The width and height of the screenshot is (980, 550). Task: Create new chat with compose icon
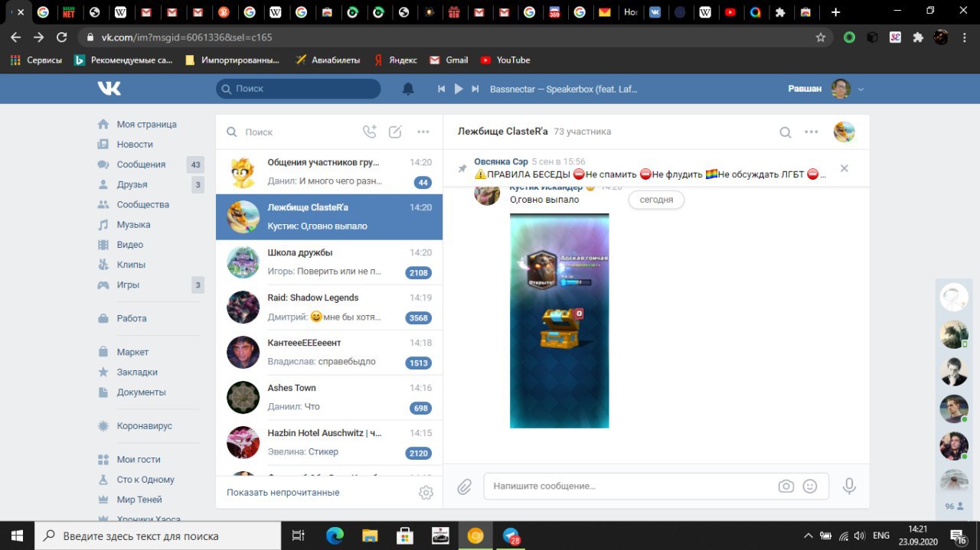pos(395,132)
